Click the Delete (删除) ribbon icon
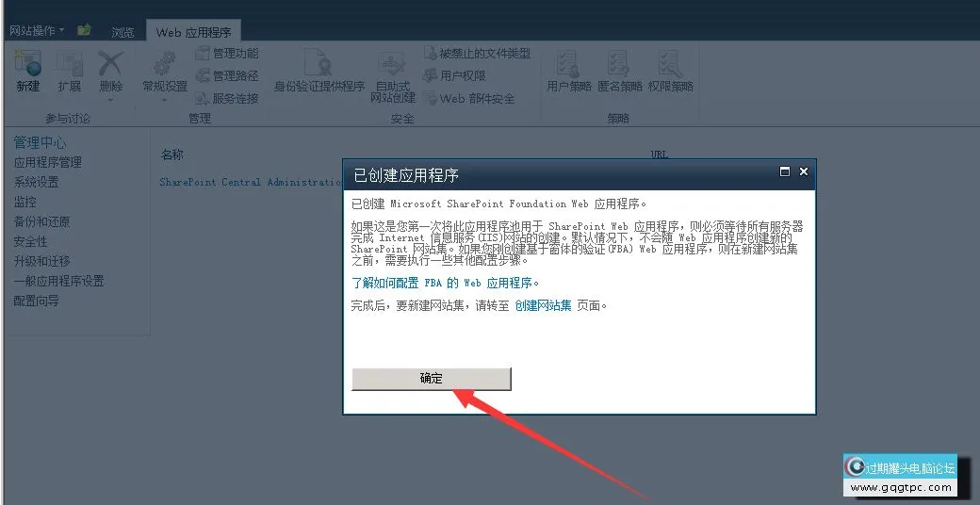Screen dimensions: 980x505 coord(110,64)
